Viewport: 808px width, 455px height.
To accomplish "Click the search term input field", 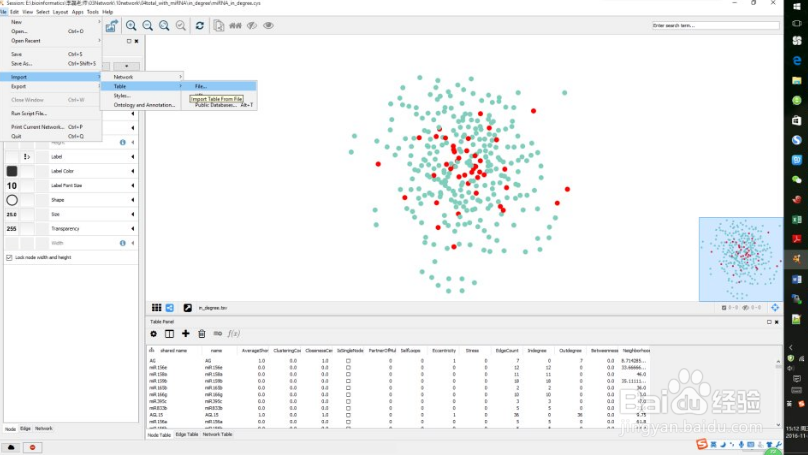I will 715,25.
